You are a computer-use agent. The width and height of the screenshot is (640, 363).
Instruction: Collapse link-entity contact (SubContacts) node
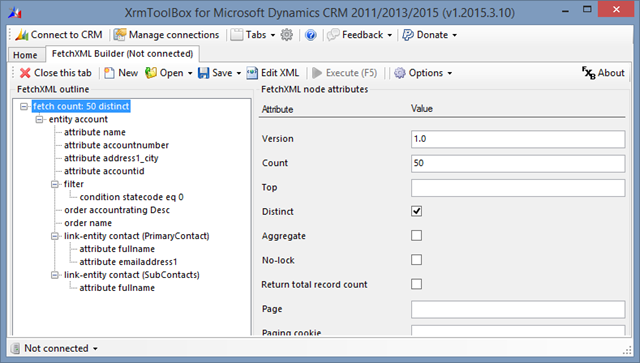tap(55, 275)
